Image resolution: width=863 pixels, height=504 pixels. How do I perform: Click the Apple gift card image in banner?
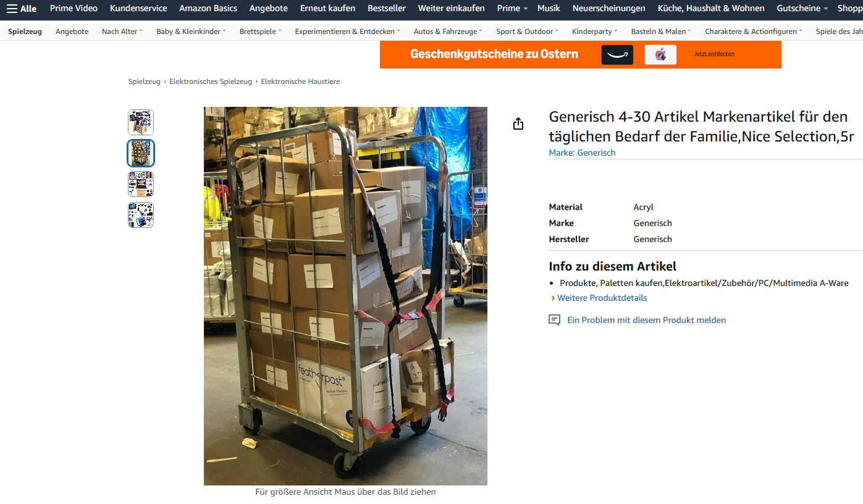660,55
